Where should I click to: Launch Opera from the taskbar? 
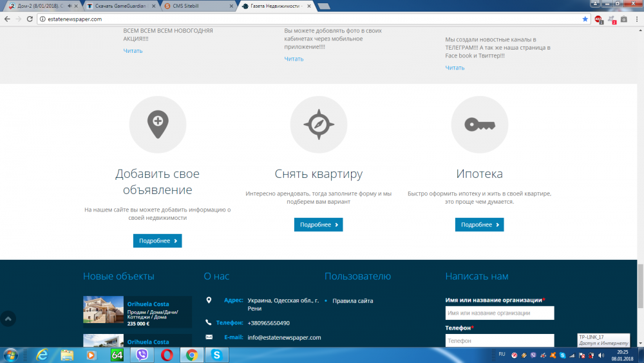tap(167, 355)
